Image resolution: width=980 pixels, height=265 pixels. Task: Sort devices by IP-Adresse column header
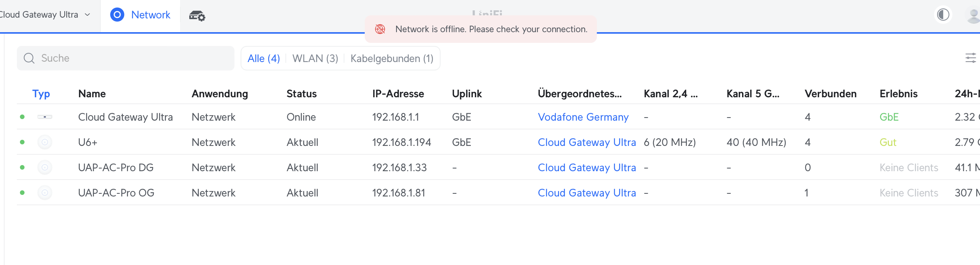pyautogui.click(x=398, y=93)
